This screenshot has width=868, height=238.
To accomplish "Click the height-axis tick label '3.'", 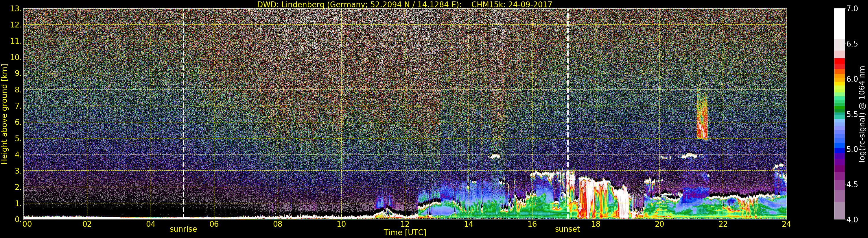I will coord(18,171).
